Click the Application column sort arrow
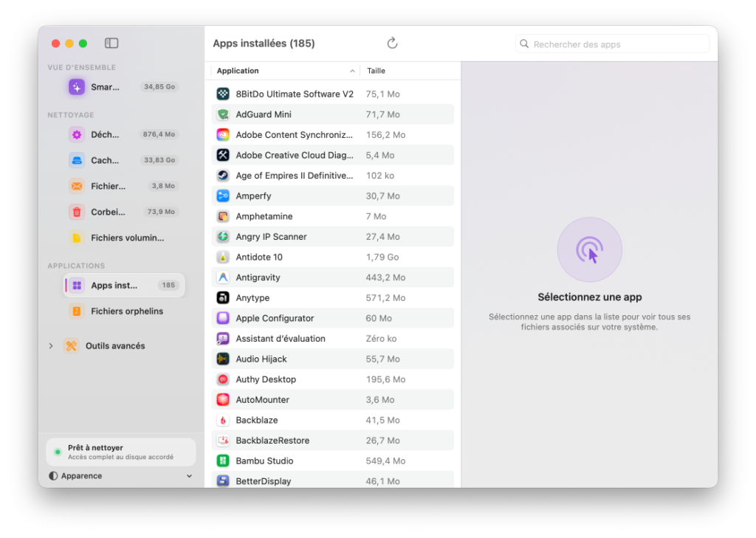Screen dimensions: 756x538 (x=352, y=71)
